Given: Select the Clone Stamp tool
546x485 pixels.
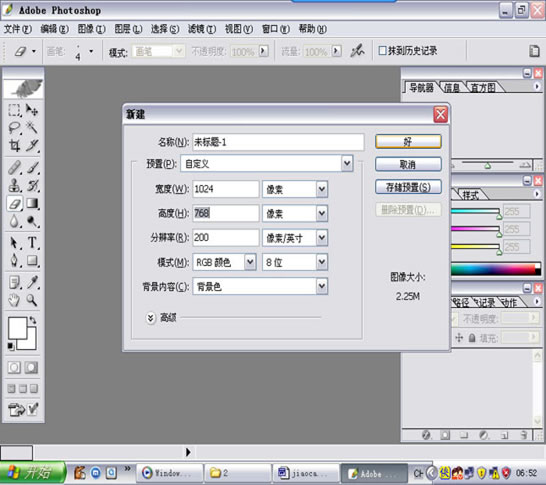Looking at the screenshot, I should coord(14,185).
